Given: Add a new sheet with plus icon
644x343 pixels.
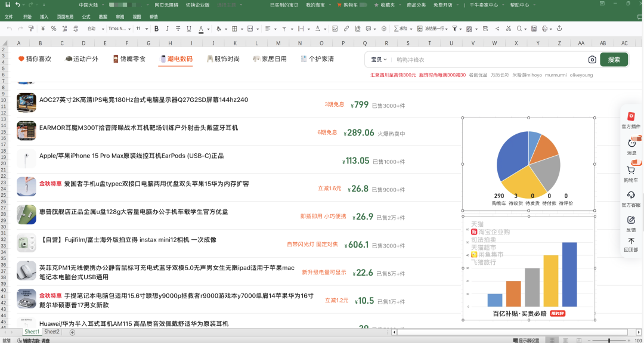Looking at the screenshot, I should [72, 332].
